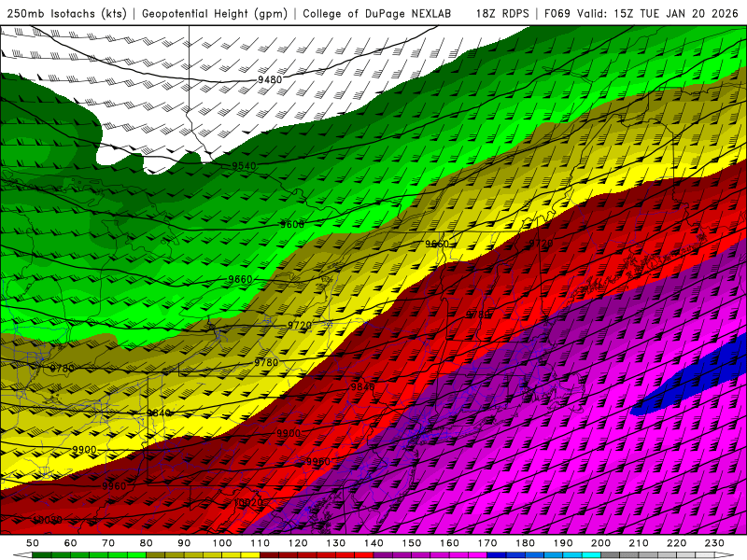Image resolution: width=747 pixels, height=560 pixels.
Task: Pick the dark maroon swatch just after 110
Action: coord(269,555)
